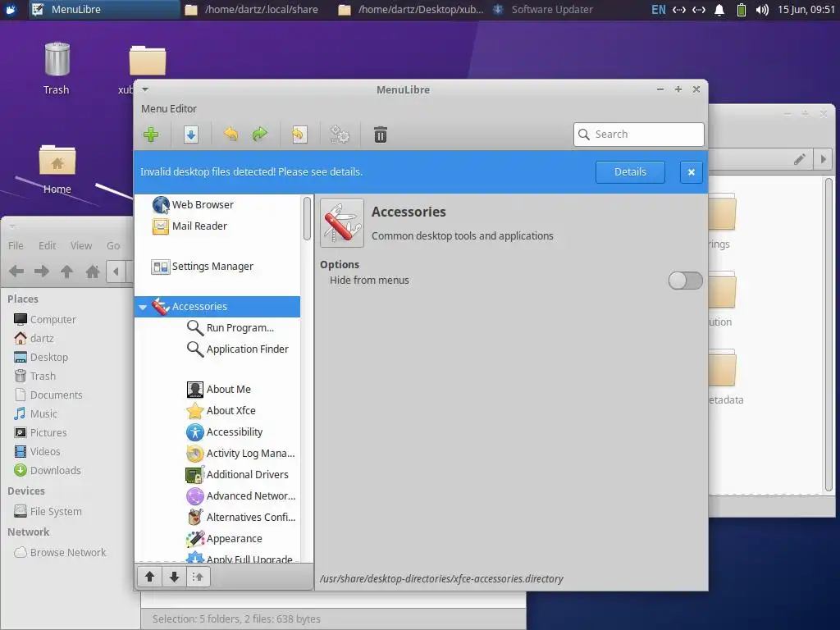The image size is (840, 630).
Task: Click the sort-entries icon at the list bottom
Action: click(x=199, y=577)
